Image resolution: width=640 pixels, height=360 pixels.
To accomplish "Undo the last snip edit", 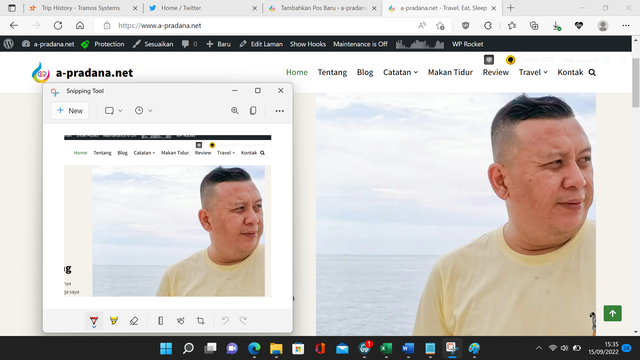I will pos(225,321).
